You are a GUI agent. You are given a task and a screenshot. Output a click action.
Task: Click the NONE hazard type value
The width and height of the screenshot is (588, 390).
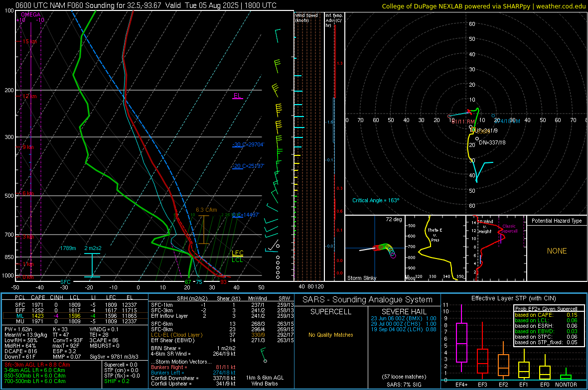pyautogui.click(x=557, y=251)
